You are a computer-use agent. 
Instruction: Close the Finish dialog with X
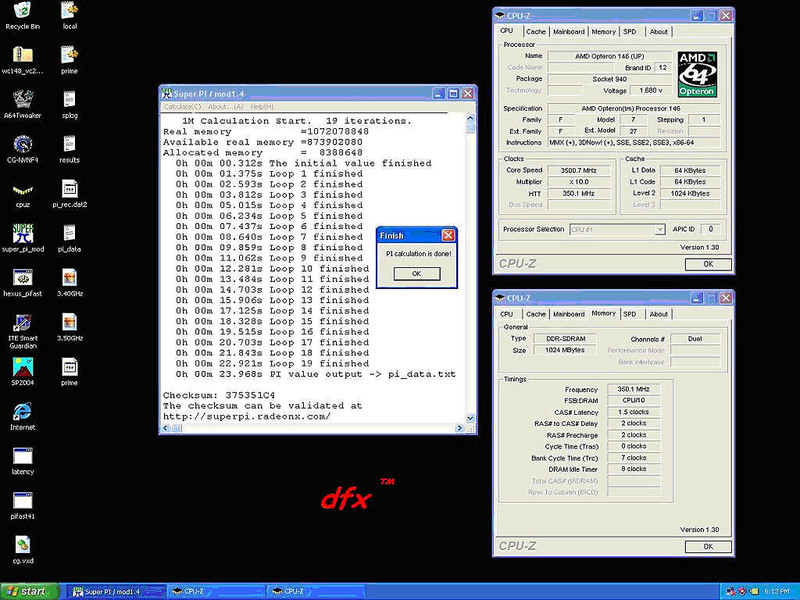click(448, 235)
